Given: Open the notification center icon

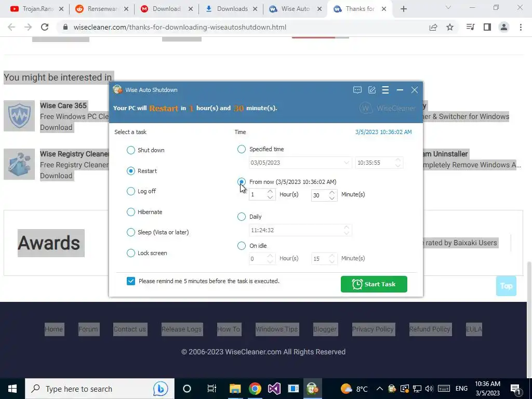Looking at the screenshot, I should (515, 389).
